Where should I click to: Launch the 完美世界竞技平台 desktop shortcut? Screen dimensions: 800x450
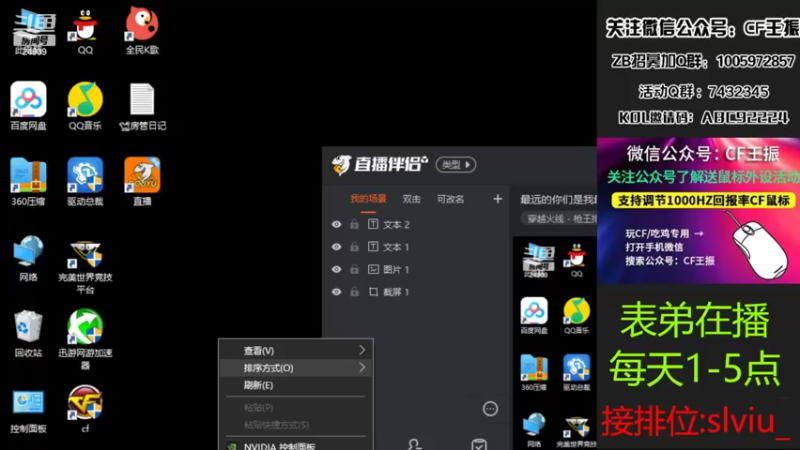pyautogui.click(x=85, y=265)
